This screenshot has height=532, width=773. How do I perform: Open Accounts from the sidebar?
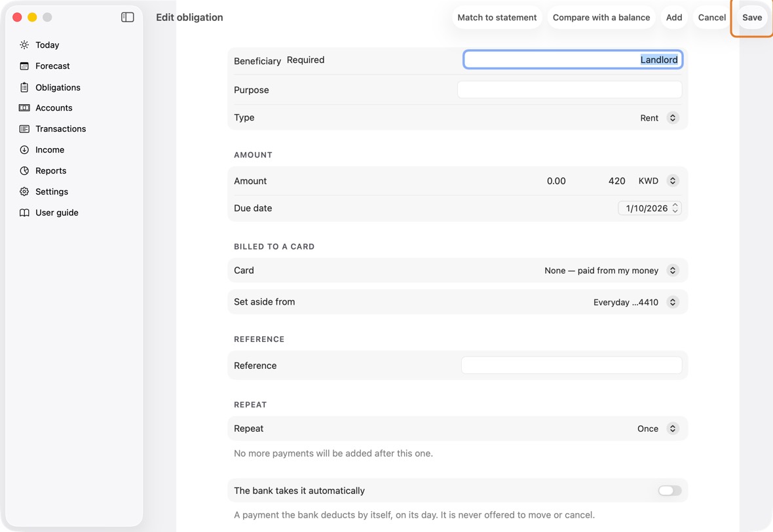pyautogui.click(x=54, y=108)
